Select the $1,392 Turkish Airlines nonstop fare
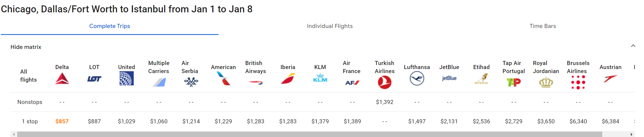 [x=385, y=102]
